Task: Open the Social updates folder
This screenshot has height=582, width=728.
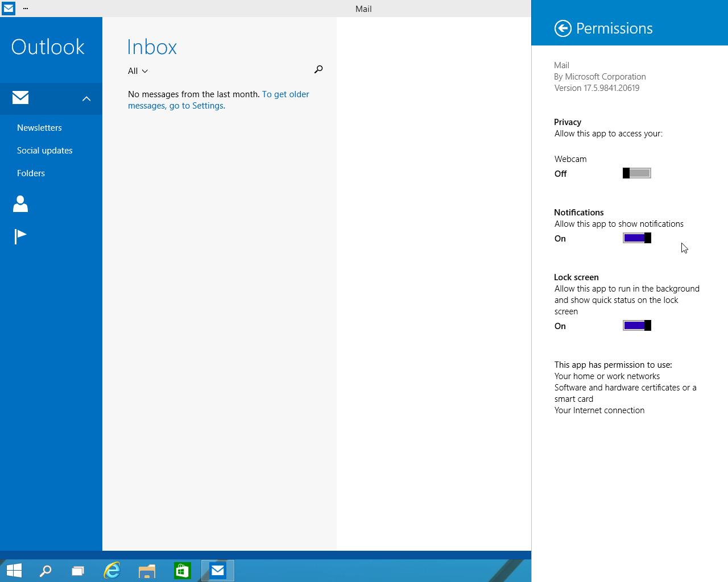Action: pyautogui.click(x=45, y=151)
